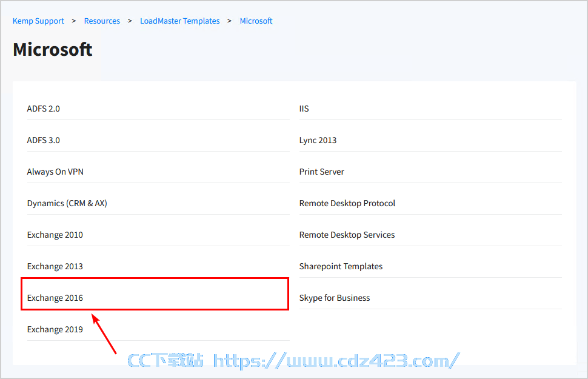Click the Microsoft breadcrumb link
Image resolution: width=588 pixels, height=379 pixels.
(256, 21)
